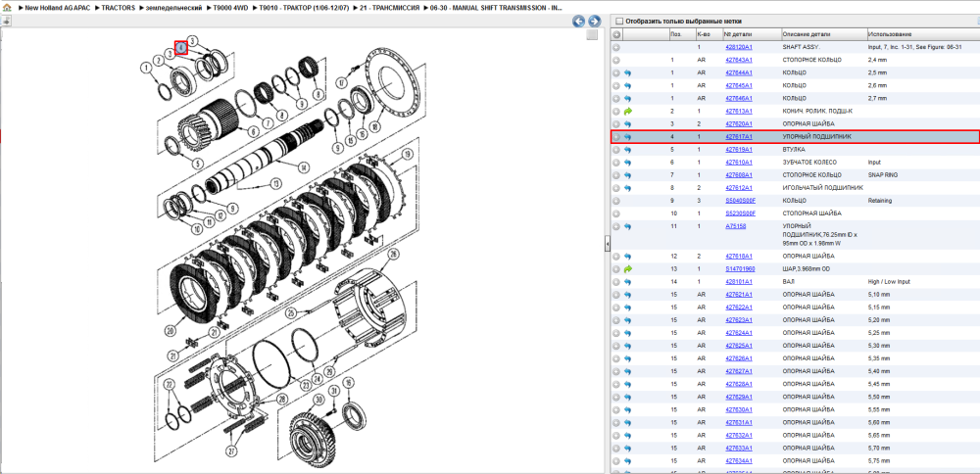980x474 pixels.
Task: Open 'New Holland AG APAC' breadcrumb
Action: coord(58,8)
